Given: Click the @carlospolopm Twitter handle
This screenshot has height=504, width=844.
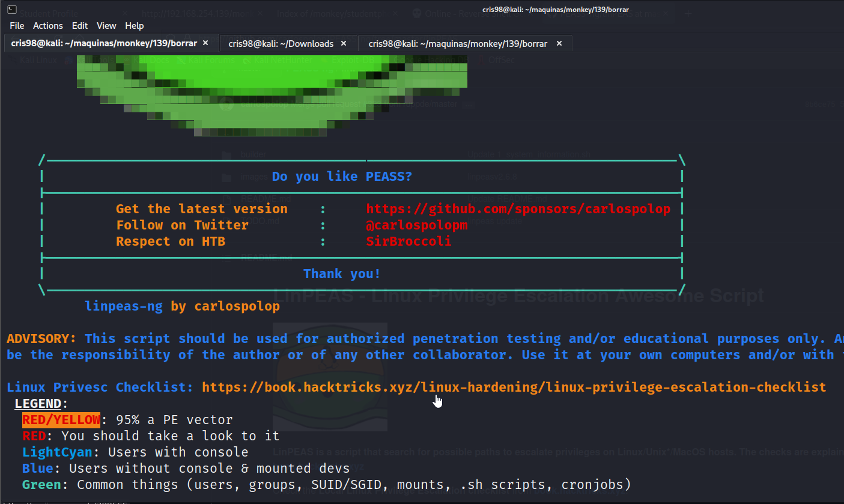Looking at the screenshot, I should pos(417,225).
